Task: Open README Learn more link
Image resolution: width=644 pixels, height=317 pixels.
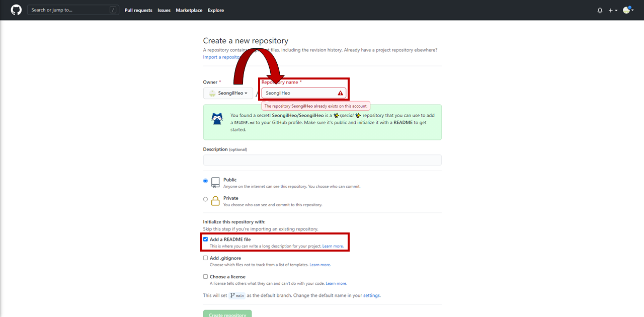Action: (x=333, y=246)
